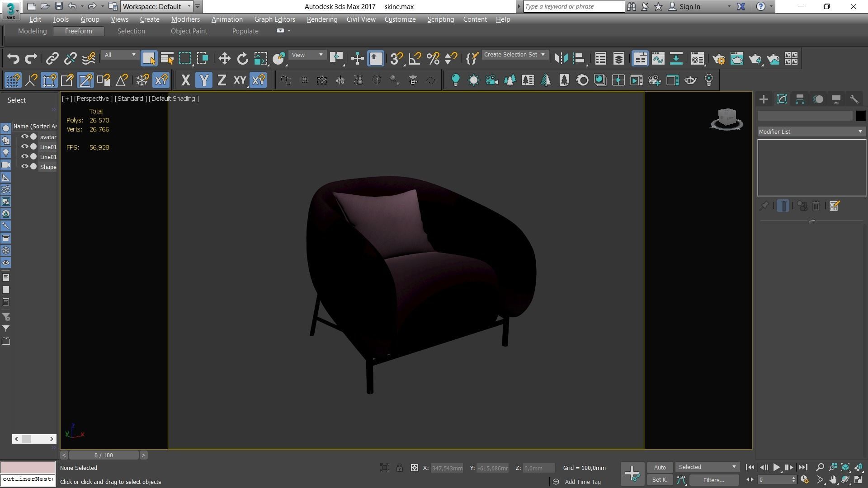Open the Workspace: Default dropdown
Viewport: 868px width, 488px height.
[157, 6]
